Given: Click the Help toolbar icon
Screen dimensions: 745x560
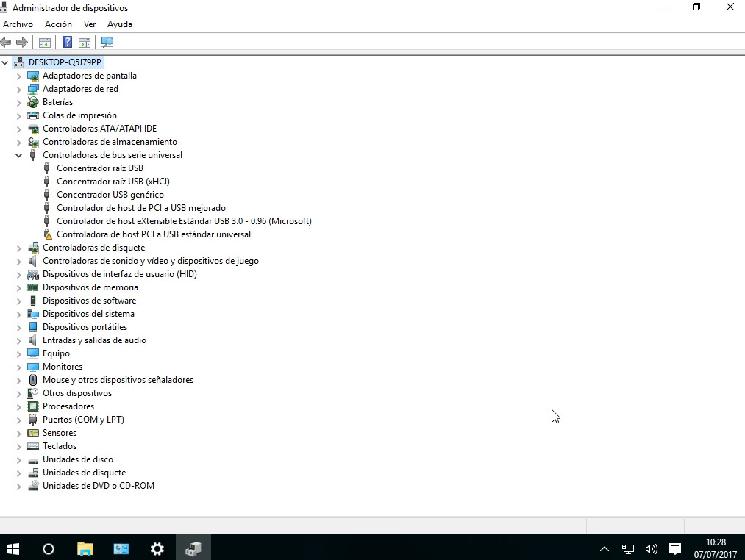Looking at the screenshot, I should (x=68, y=43).
